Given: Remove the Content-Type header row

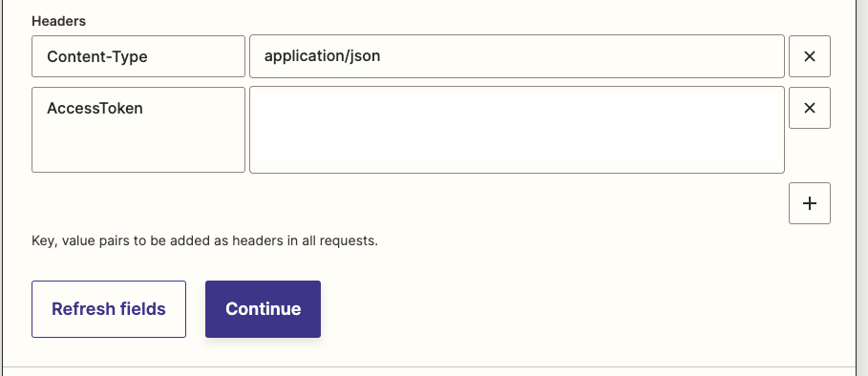Looking at the screenshot, I should 810,56.
